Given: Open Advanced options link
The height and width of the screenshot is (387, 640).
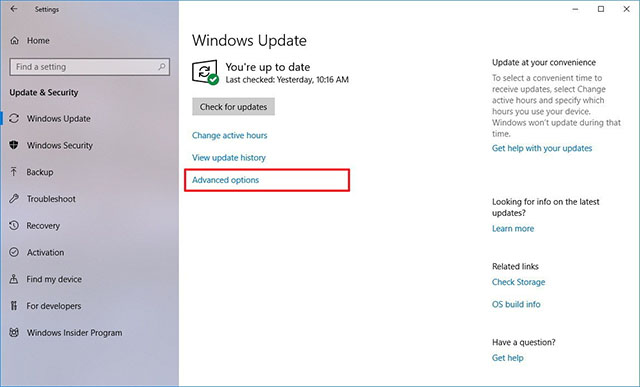Looking at the screenshot, I should (x=225, y=180).
